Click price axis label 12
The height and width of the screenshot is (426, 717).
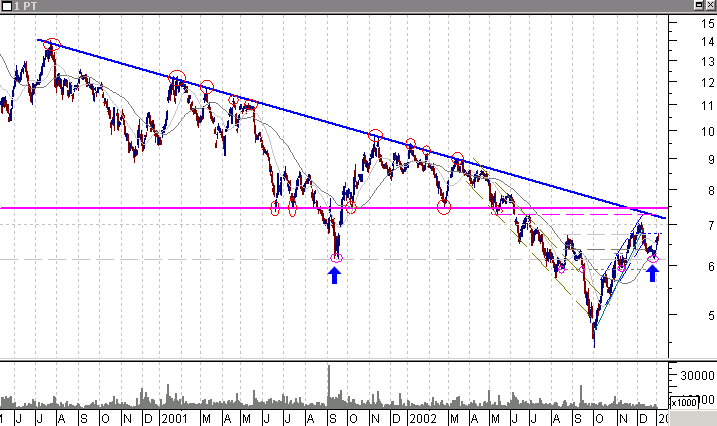[708, 83]
